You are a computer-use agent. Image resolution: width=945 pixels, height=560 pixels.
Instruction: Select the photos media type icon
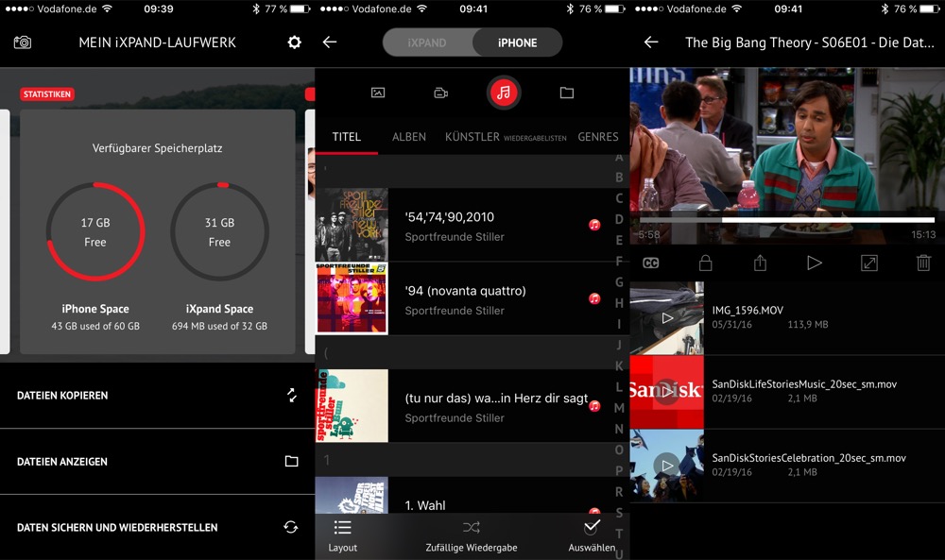click(378, 93)
